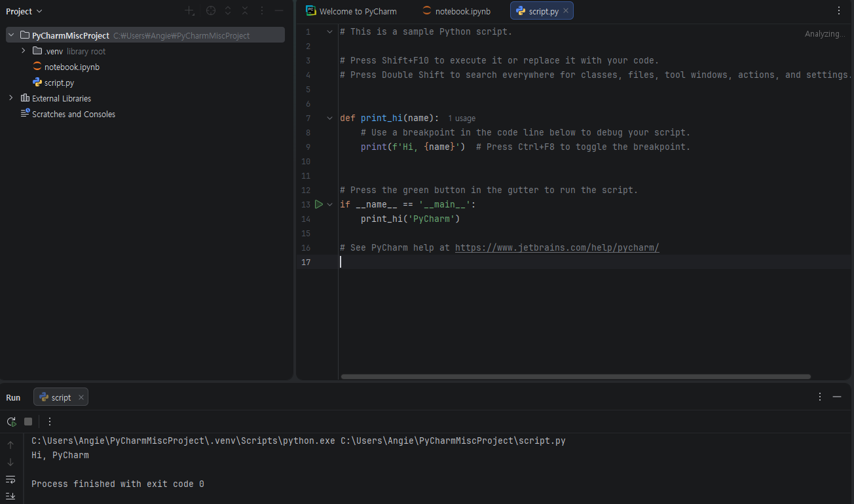The width and height of the screenshot is (854, 504).
Task: Click the Stop process square icon
Action: 28,422
